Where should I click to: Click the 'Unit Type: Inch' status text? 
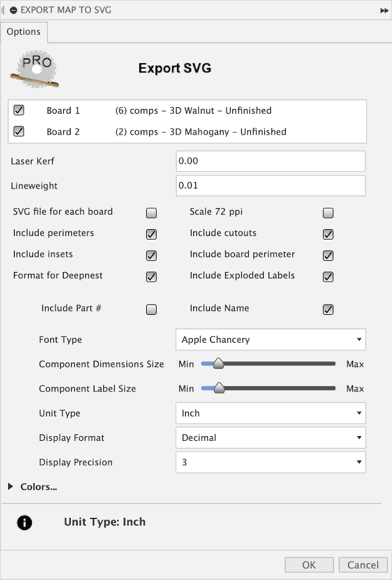pos(104,522)
